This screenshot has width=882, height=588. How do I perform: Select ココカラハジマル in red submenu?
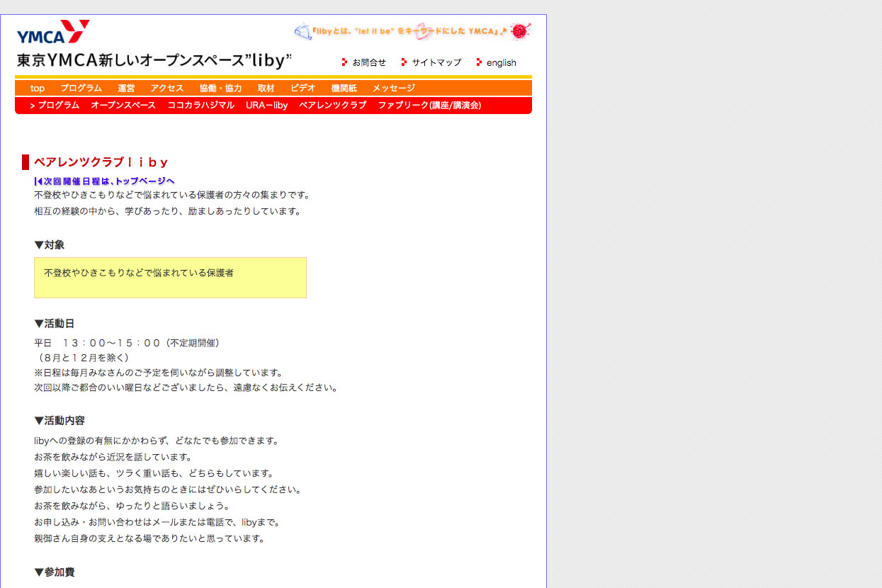tap(201, 105)
